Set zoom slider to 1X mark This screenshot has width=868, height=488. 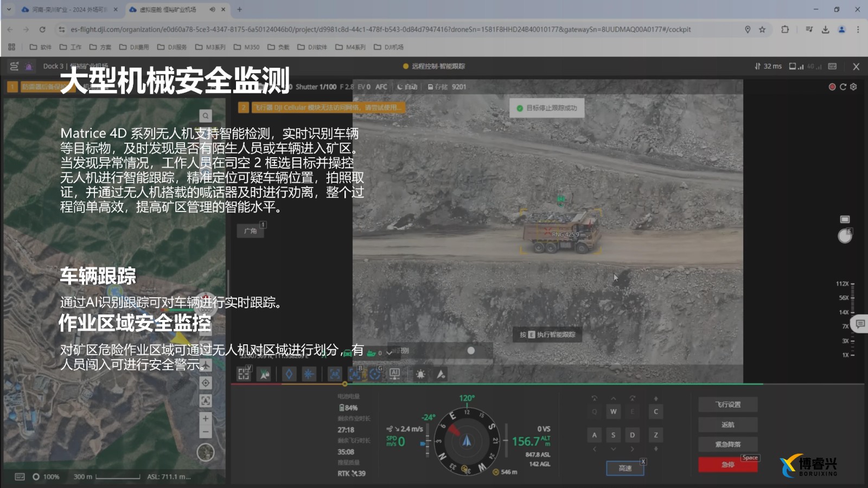pyautogui.click(x=847, y=355)
